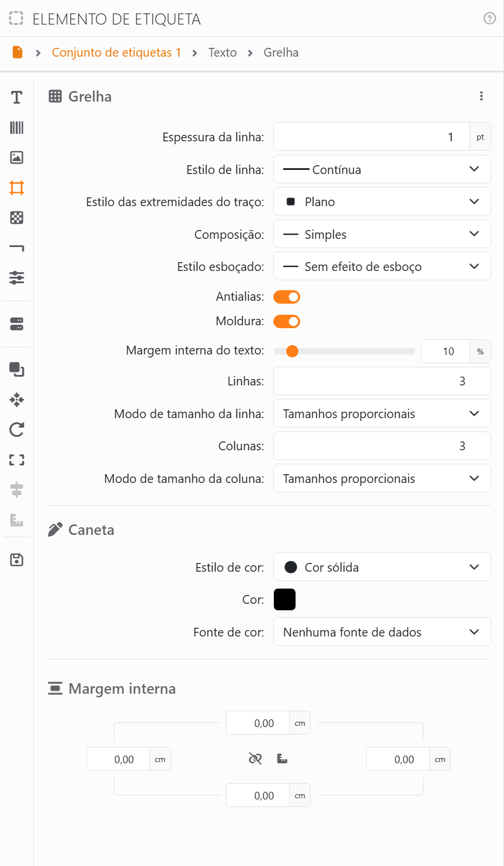Toggle the Antialias switch
Viewport: 504px width, 866px height.
click(x=287, y=297)
